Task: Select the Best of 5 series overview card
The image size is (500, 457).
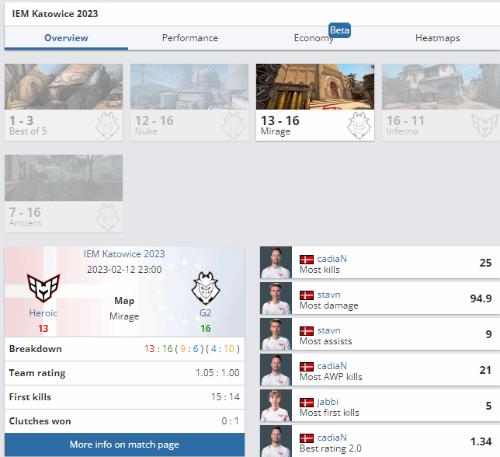Action: [64, 102]
